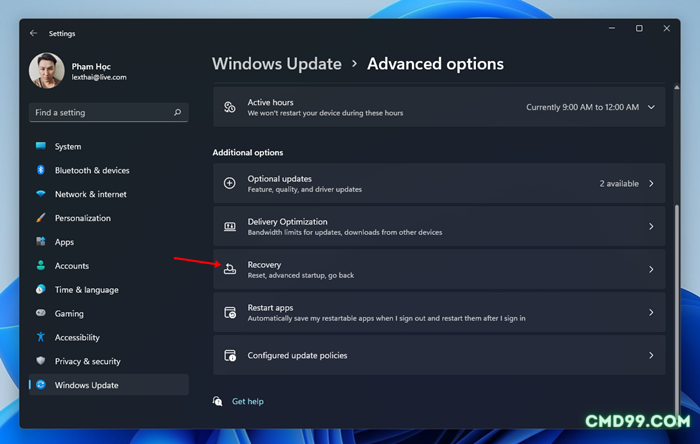Select the Apps icon in sidebar
This screenshot has width=700, height=444.
(x=41, y=241)
